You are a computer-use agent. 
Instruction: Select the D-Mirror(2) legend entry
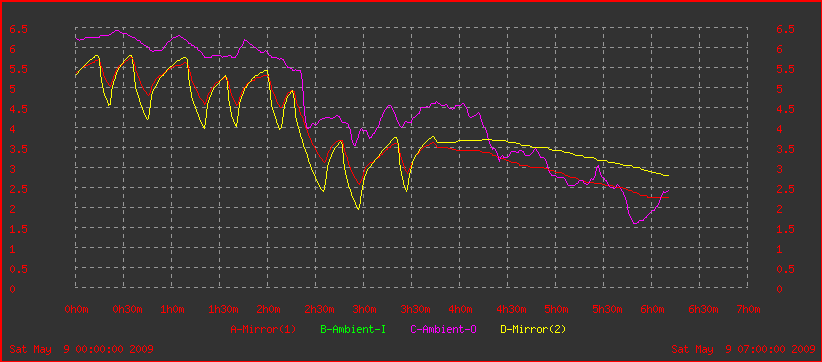[533, 329]
